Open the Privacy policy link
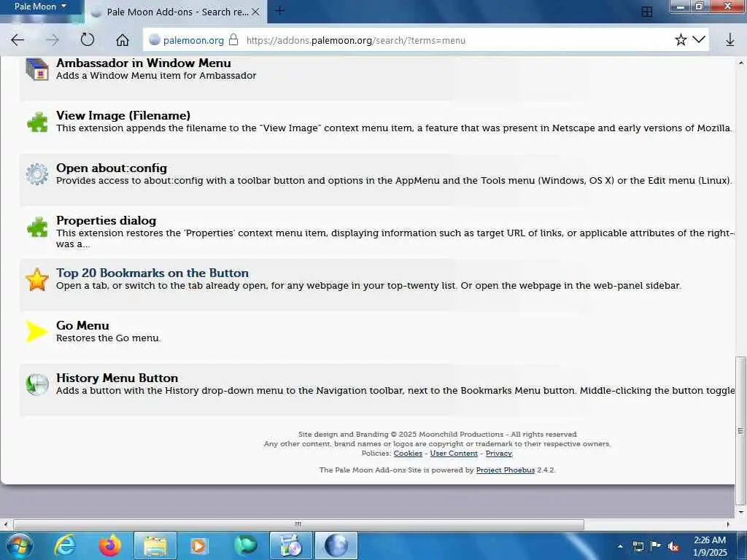This screenshot has height=560, width=747. pos(499,454)
